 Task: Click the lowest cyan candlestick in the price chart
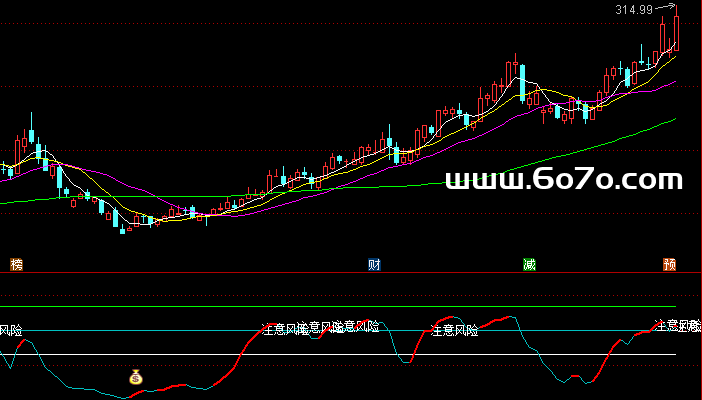(123, 230)
